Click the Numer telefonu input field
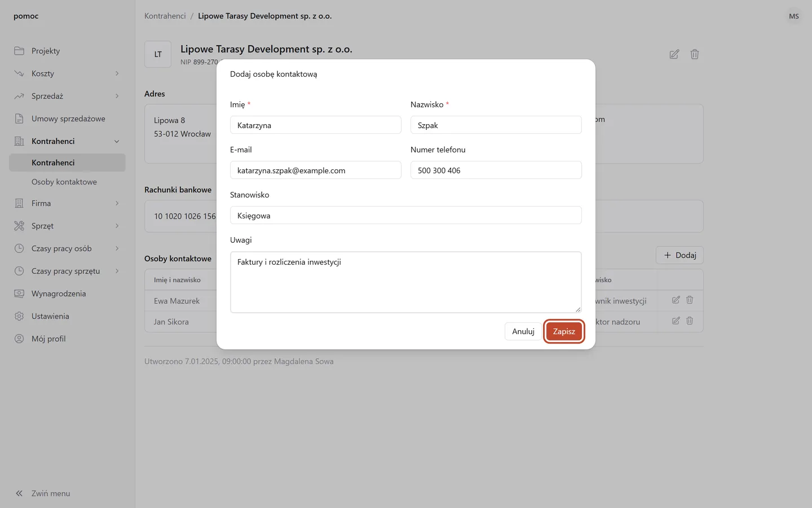The image size is (812, 508). [x=496, y=170]
